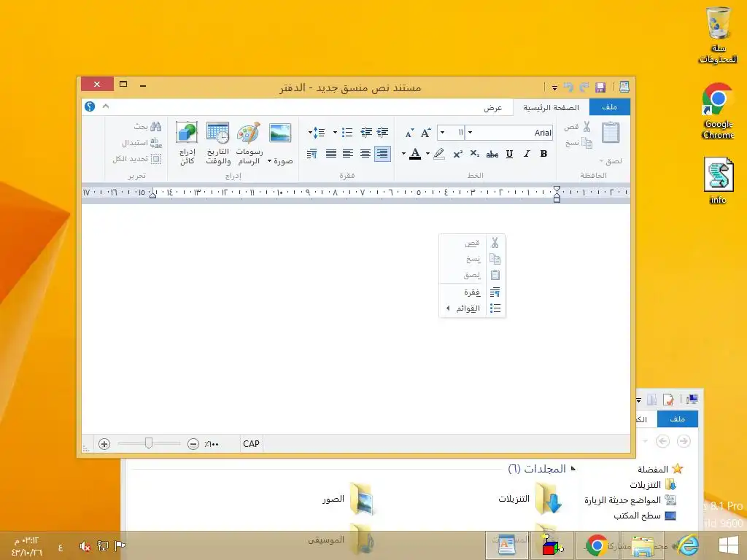
Task: Open the bullet list style dropdown
Action: [335, 133]
